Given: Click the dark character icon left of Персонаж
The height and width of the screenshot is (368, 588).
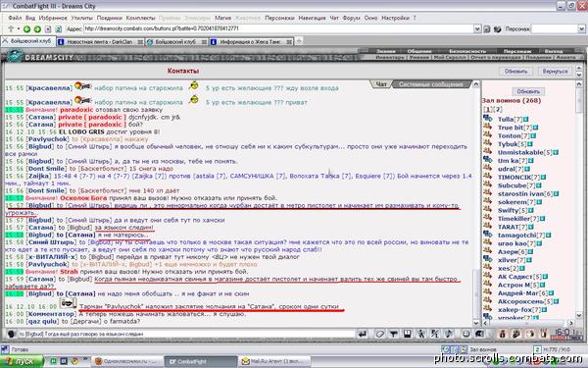Looking at the screenshot, I should click(x=498, y=28).
